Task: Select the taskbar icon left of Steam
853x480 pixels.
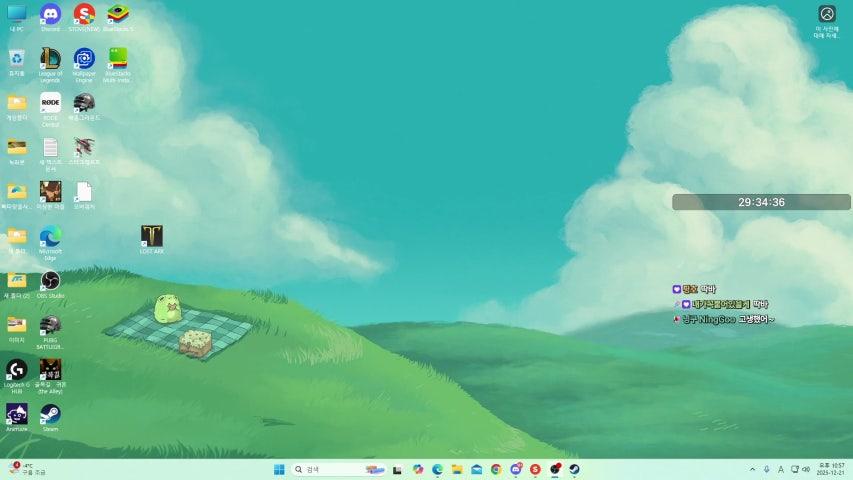Action: 555,469
